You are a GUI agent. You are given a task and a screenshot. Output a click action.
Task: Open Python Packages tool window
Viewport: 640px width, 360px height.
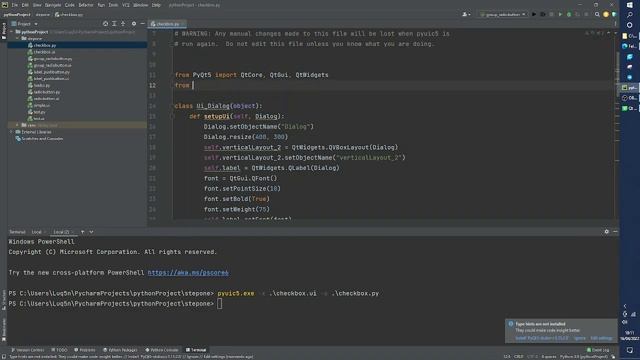120,350
